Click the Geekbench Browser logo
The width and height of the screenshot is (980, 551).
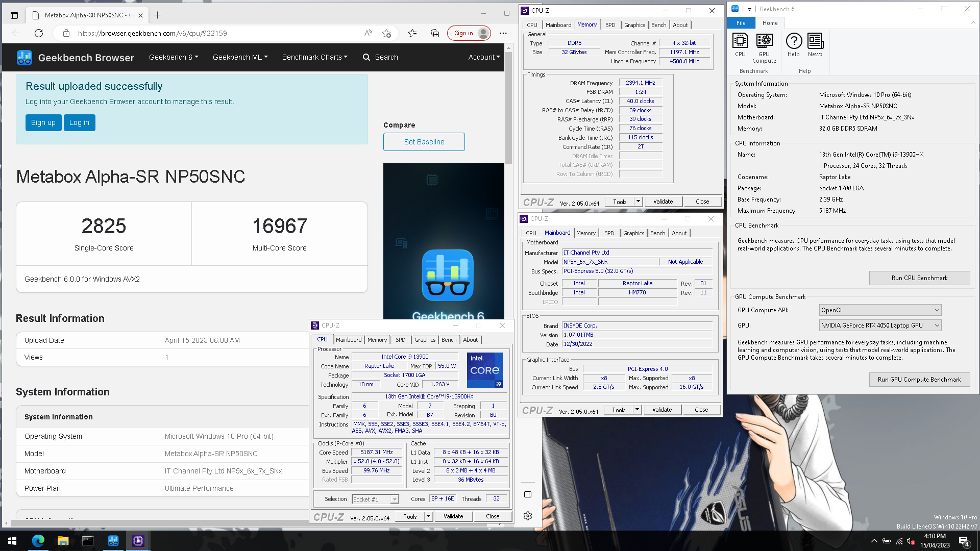pos(75,58)
